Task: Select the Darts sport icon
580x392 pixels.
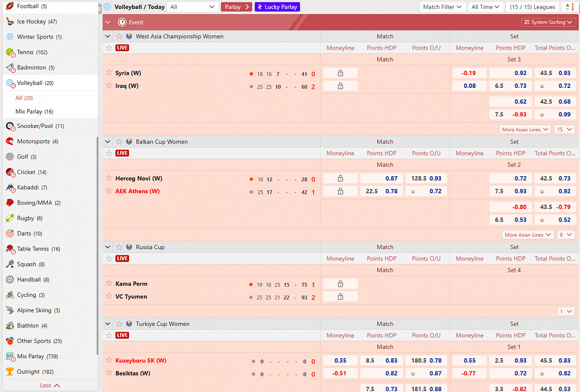Action: [11, 233]
